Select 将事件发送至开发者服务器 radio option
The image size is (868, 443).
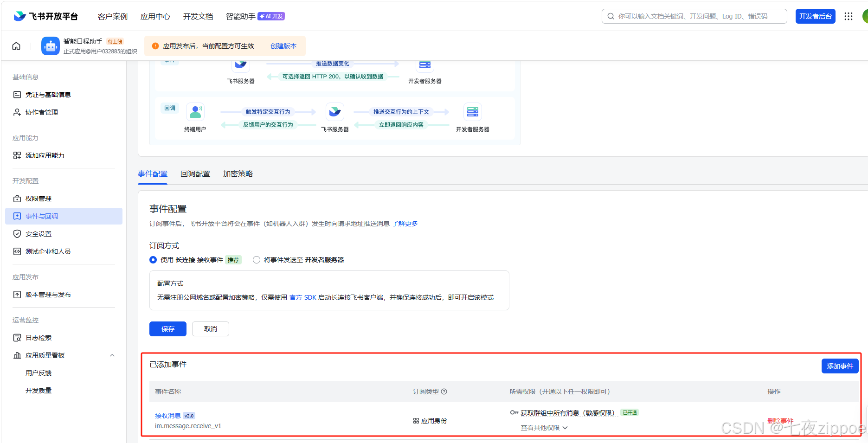tap(257, 260)
